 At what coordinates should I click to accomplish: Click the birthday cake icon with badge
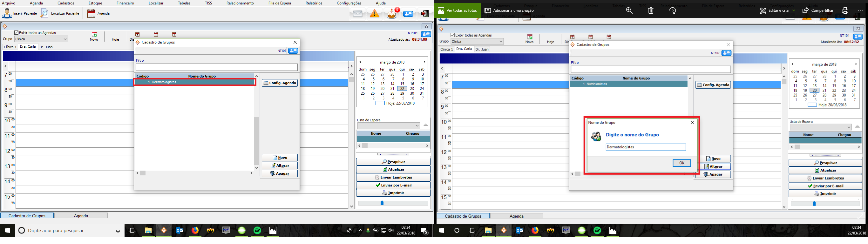[x=392, y=14]
